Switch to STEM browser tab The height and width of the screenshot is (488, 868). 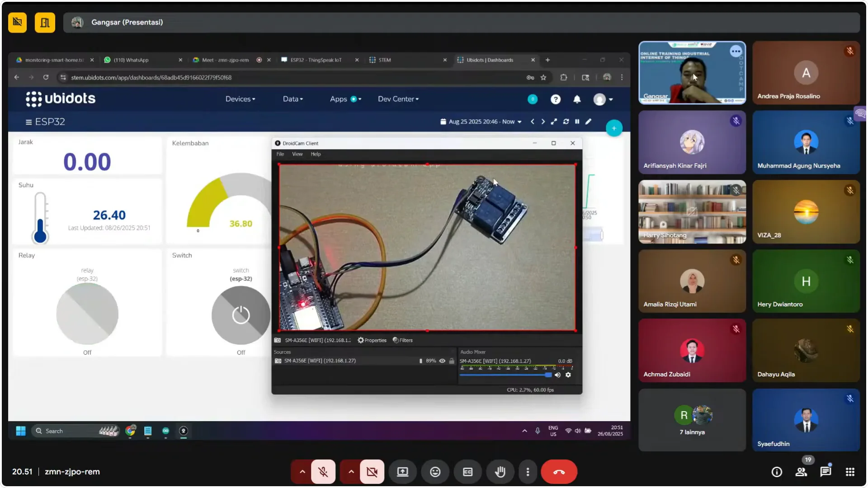[408, 60]
